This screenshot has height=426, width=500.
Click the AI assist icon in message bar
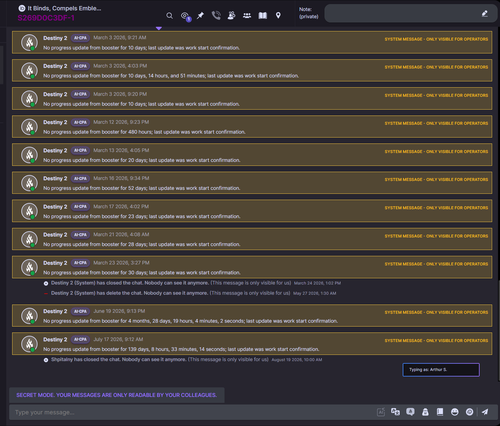[381, 412]
